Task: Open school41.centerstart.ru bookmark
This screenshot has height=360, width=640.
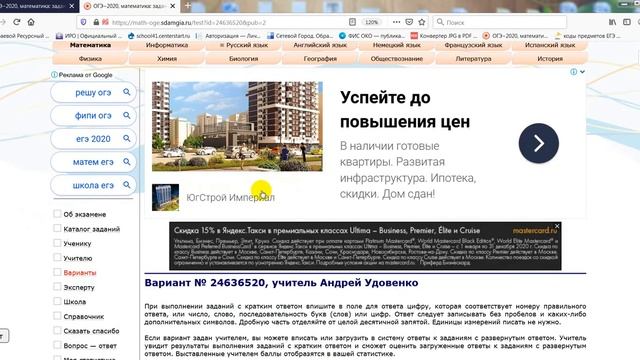Action: click(159, 36)
